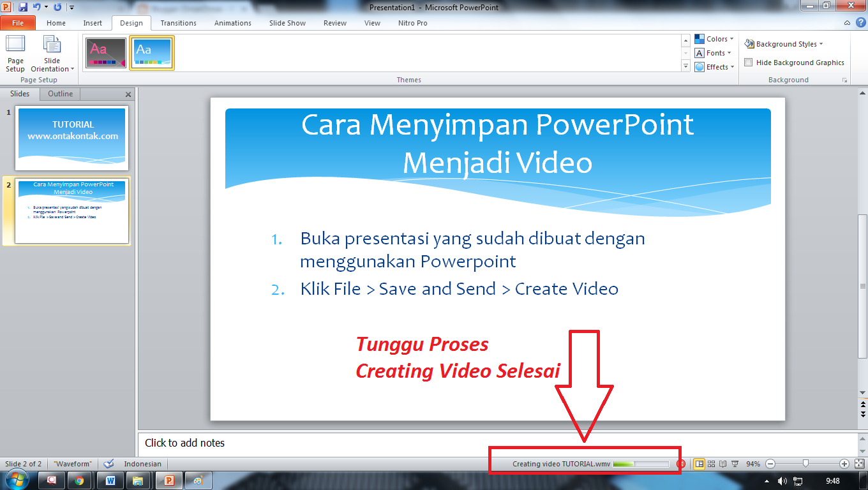Click the zoom in plus button
This screenshot has width=868, height=490.
pyautogui.click(x=844, y=464)
